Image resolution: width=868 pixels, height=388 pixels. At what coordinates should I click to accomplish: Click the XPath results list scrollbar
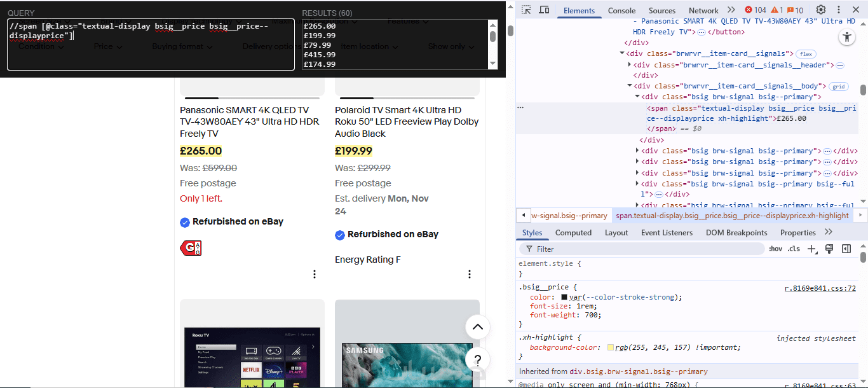point(492,44)
